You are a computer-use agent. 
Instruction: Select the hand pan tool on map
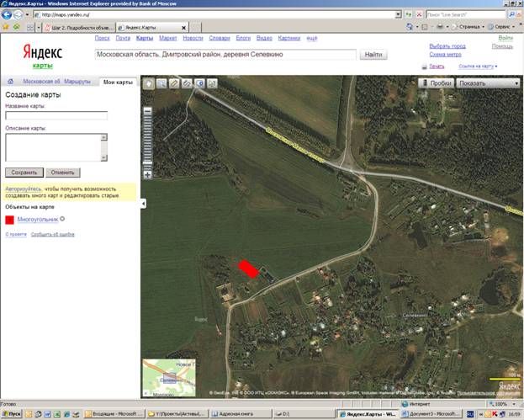point(148,83)
